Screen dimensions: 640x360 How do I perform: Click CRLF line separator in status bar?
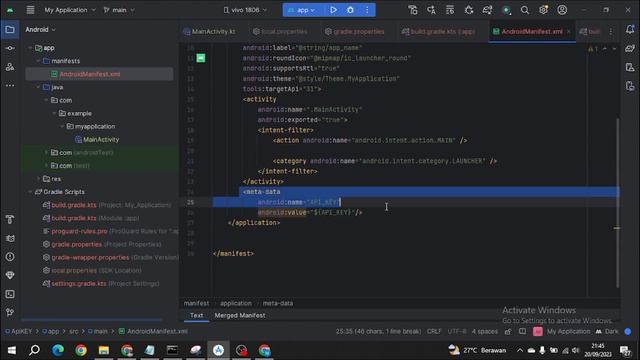coord(434,331)
